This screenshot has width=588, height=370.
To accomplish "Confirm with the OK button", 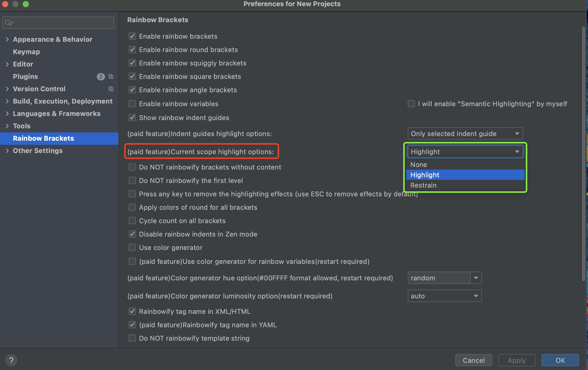I will click(560, 360).
